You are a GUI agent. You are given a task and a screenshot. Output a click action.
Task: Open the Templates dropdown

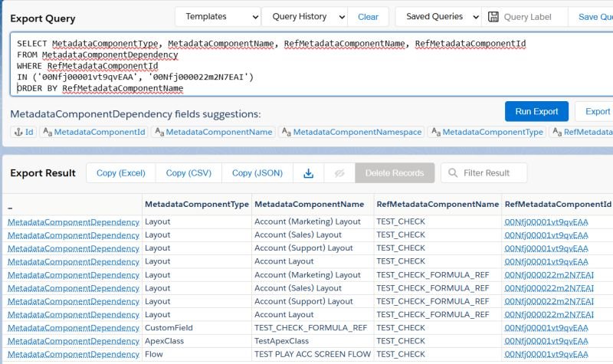point(218,17)
